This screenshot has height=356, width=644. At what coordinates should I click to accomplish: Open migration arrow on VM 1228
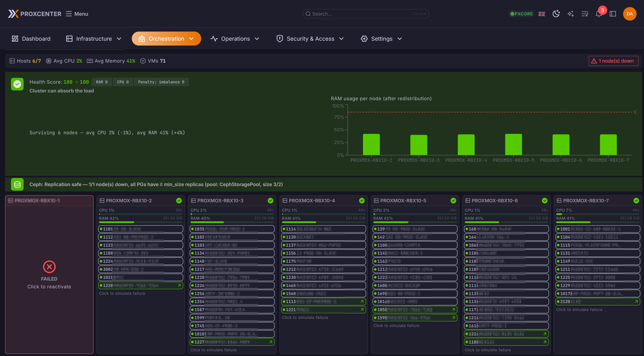click(x=179, y=285)
